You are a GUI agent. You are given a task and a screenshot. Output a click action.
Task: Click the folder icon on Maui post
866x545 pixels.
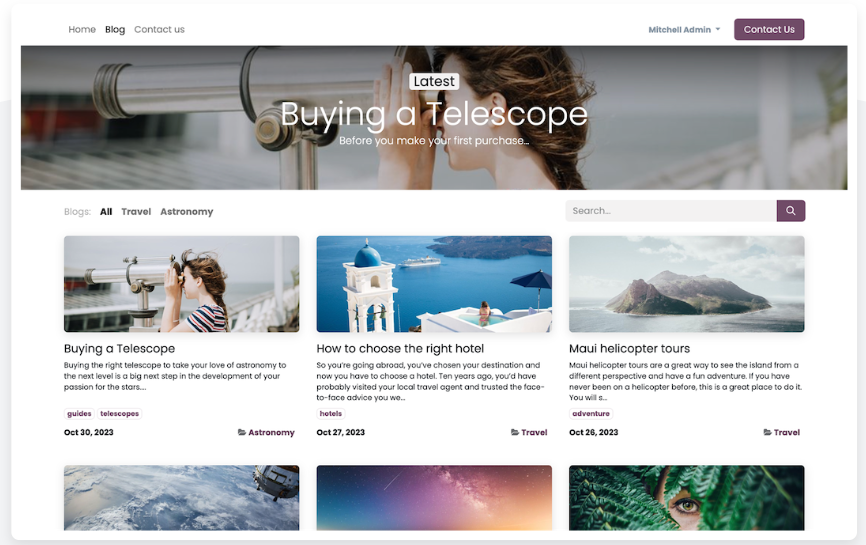pos(767,432)
